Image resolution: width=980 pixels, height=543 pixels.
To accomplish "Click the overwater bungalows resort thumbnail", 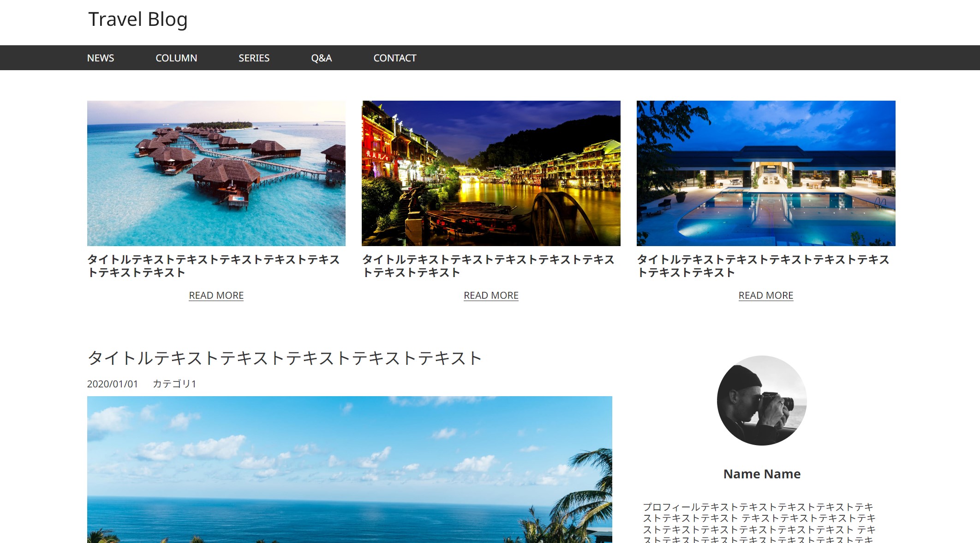I will (216, 173).
